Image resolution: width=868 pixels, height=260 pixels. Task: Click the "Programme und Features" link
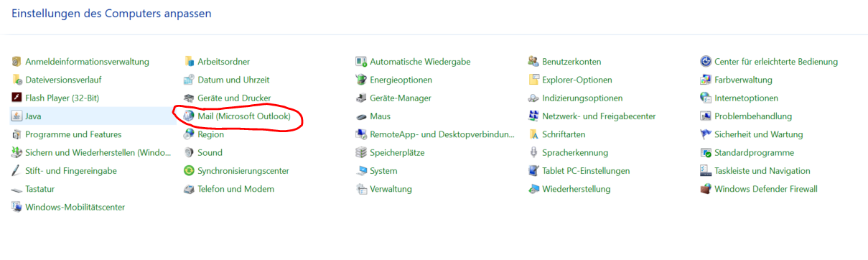[x=73, y=134]
